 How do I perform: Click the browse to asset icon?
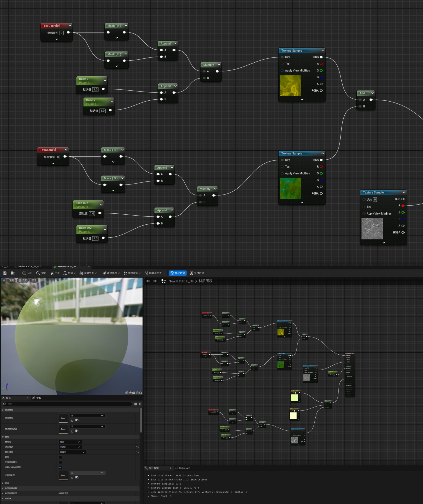[x=13, y=273]
